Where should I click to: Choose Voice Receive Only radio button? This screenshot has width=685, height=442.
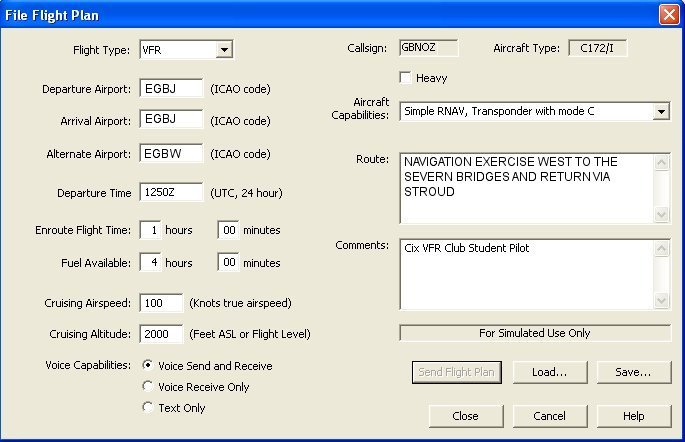point(149,387)
